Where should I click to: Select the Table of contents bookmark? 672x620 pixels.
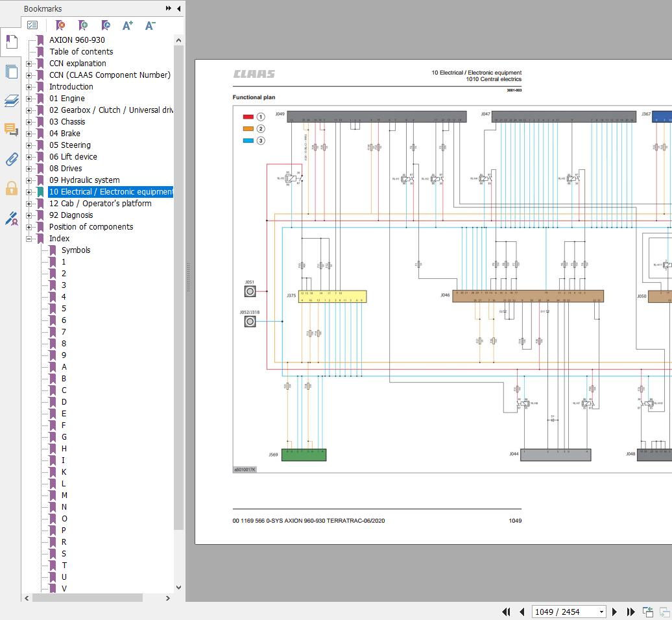point(81,52)
